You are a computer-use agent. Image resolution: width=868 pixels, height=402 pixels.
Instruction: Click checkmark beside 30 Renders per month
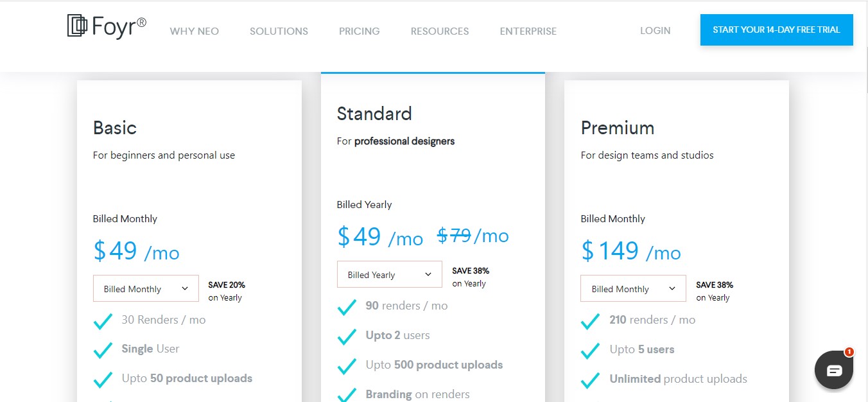click(103, 320)
